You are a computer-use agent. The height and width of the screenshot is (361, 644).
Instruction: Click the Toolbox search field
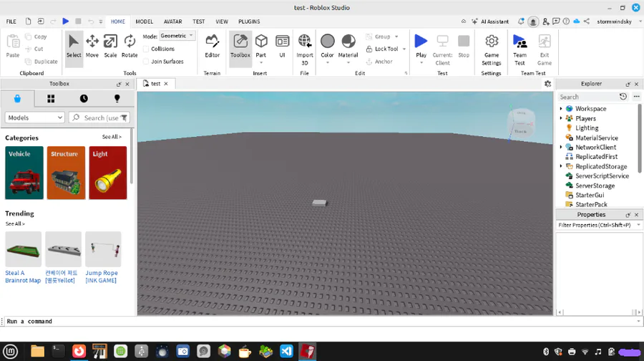click(x=99, y=117)
